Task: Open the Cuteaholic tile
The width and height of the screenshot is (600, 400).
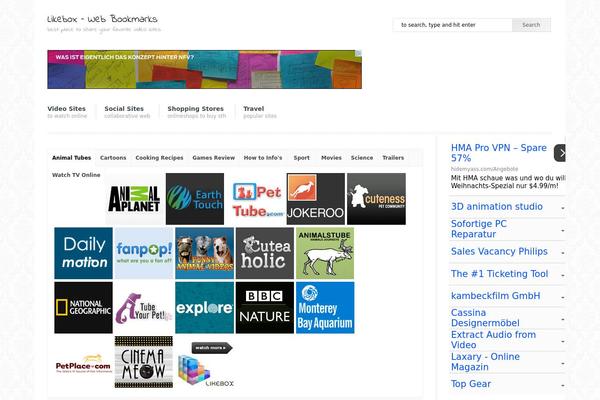Action: point(265,253)
